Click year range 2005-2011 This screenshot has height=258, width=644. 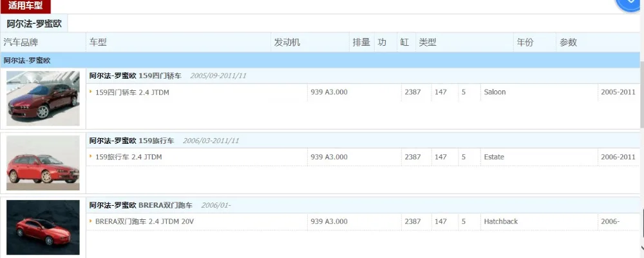[x=618, y=92]
